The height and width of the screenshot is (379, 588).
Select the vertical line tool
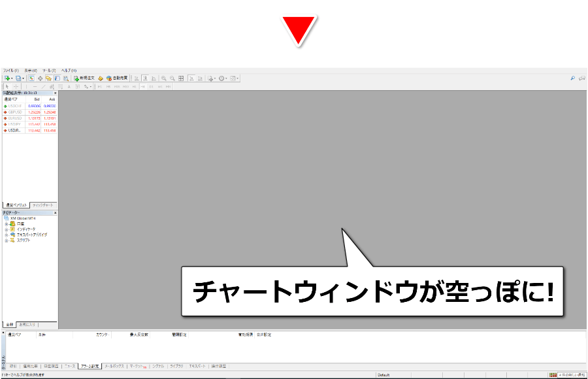26,87
